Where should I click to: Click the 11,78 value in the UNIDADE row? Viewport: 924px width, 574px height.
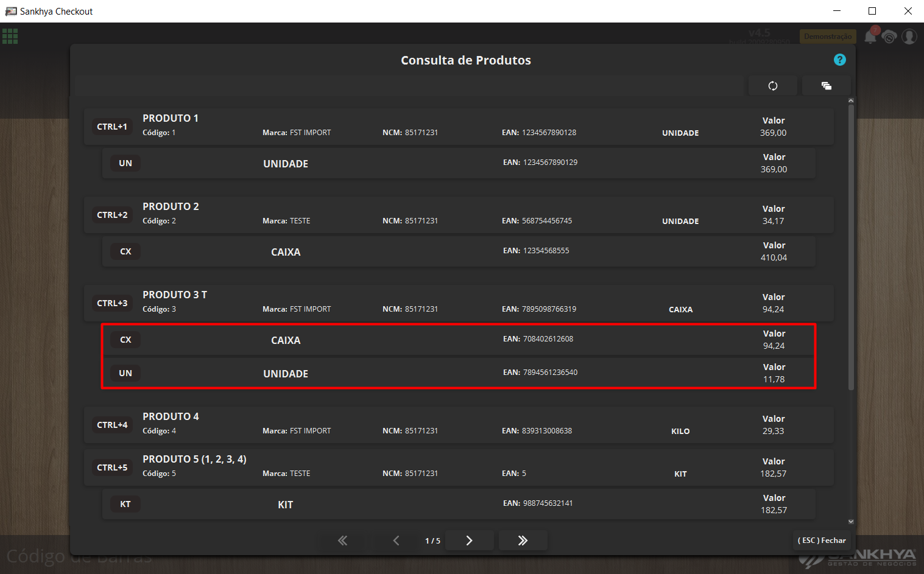coord(774,379)
